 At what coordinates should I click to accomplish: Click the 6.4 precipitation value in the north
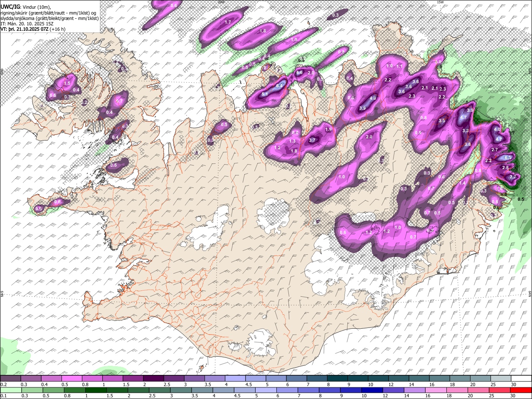tap(279, 86)
